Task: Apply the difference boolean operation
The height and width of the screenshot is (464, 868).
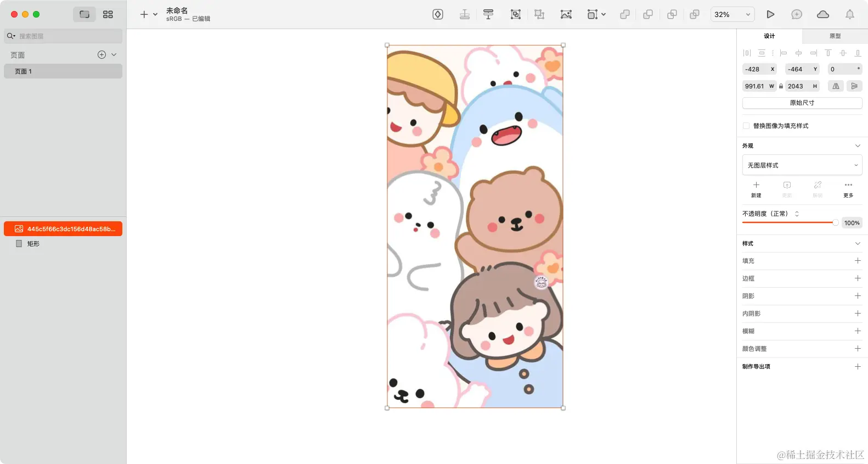Action: pyautogui.click(x=695, y=14)
